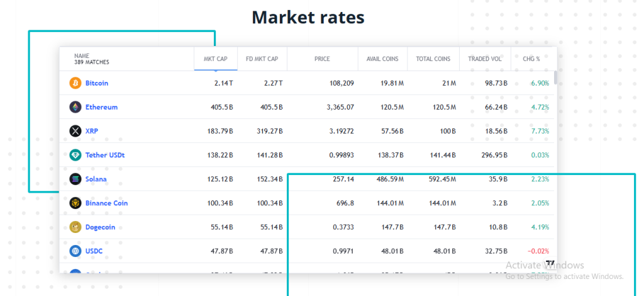This screenshot has height=296, width=644.
Task: Open the Tether USDt link
Action: pyautogui.click(x=105, y=155)
